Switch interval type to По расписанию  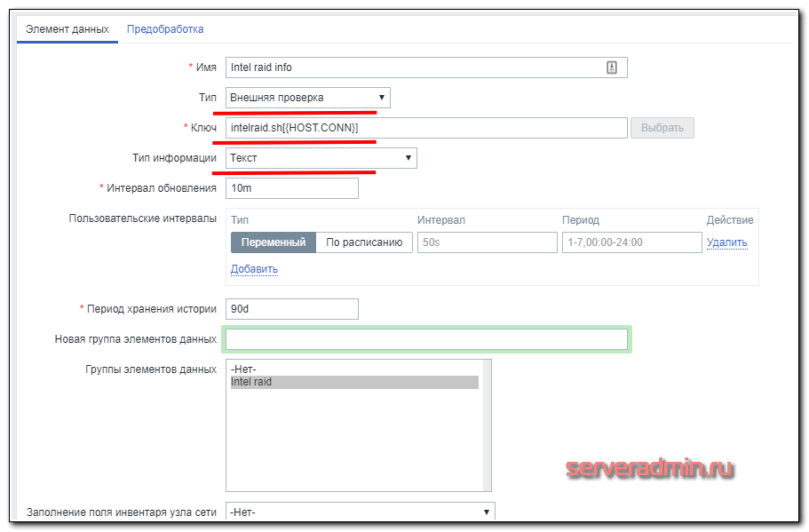[x=364, y=242]
